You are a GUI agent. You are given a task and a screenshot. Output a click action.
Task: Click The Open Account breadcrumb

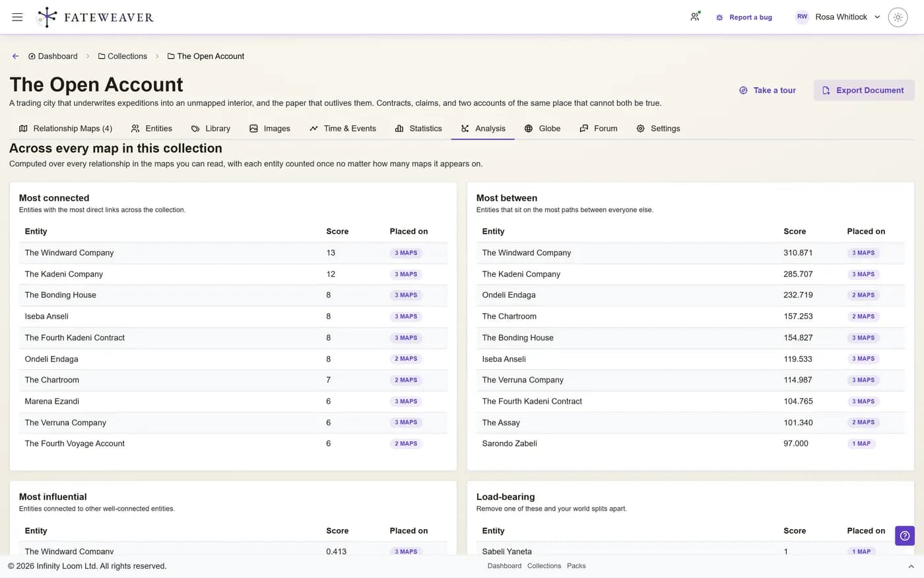click(206, 56)
